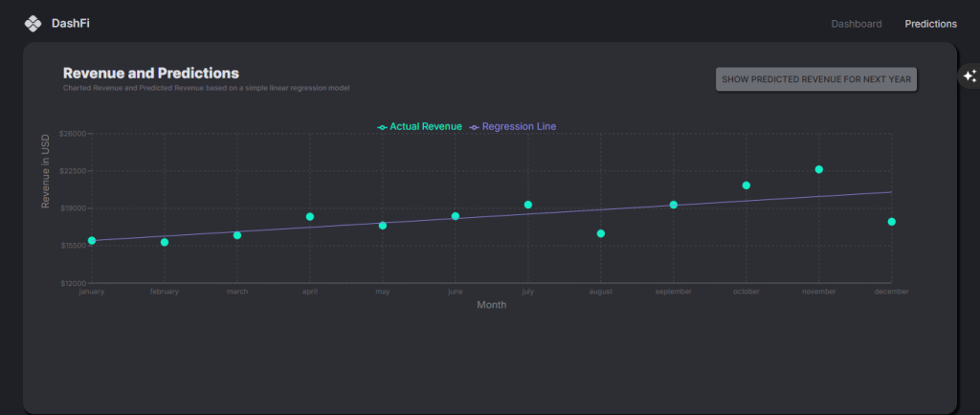Switch to the Predictions page
The height and width of the screenshot is (415, 980).
pyautogui.click(x=930, y=24)
